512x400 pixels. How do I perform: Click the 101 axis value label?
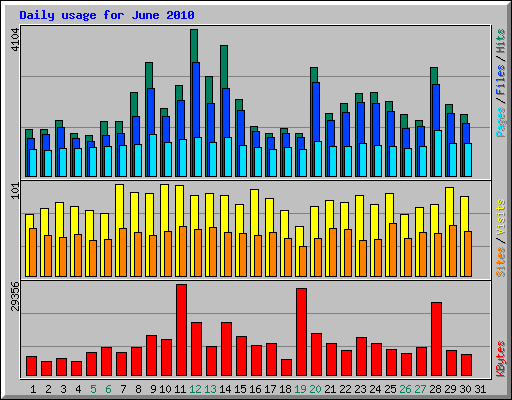tap(15, 191)
